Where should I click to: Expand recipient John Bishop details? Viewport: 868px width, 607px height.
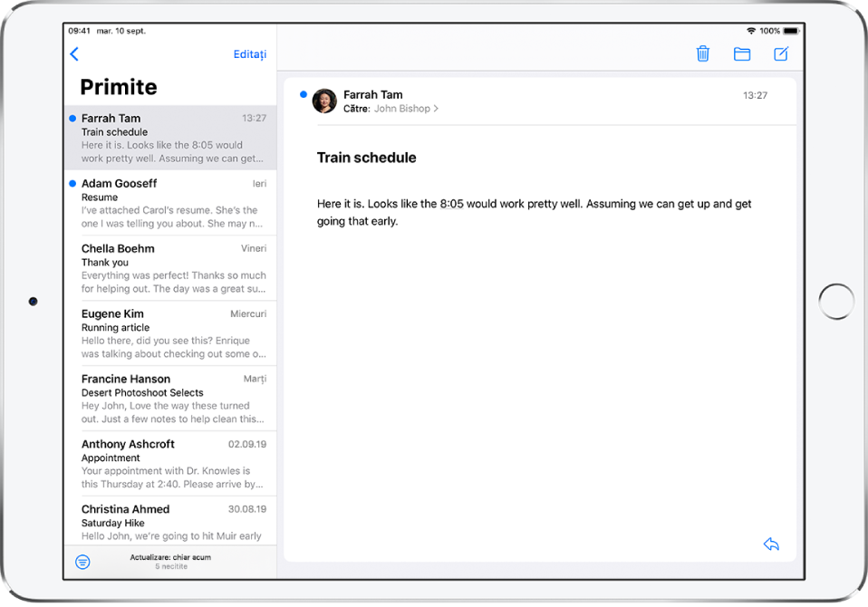tap(406, 109)
